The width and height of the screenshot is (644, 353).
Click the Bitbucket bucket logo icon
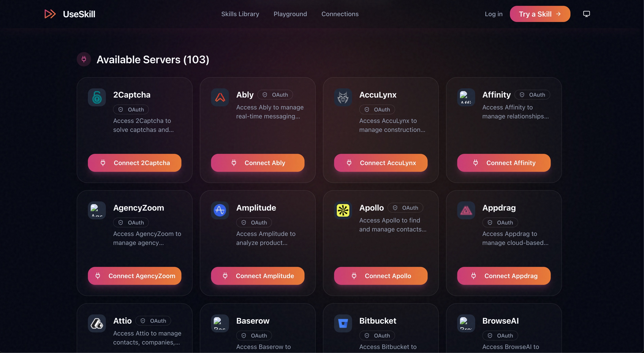(343, 323)
